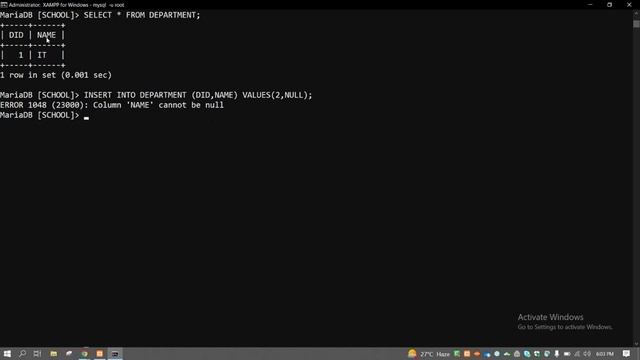Open network connections tray icon

[x=577, y=354]
